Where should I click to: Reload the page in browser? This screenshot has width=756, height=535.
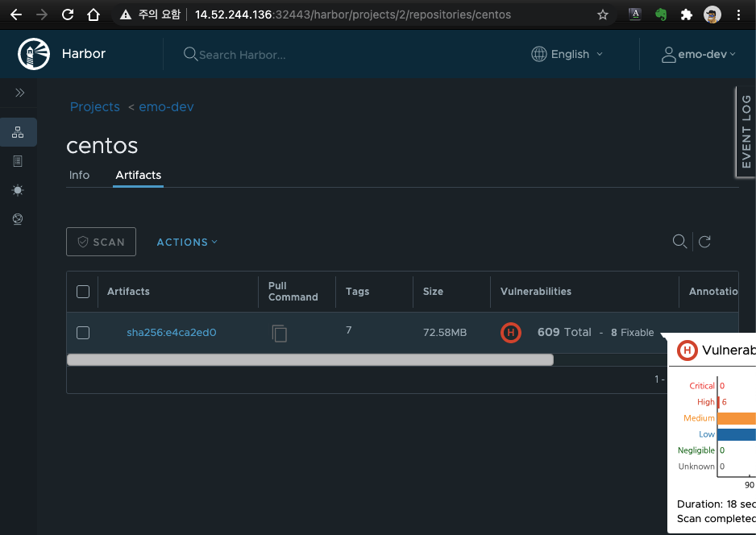(x=68, y=15)
